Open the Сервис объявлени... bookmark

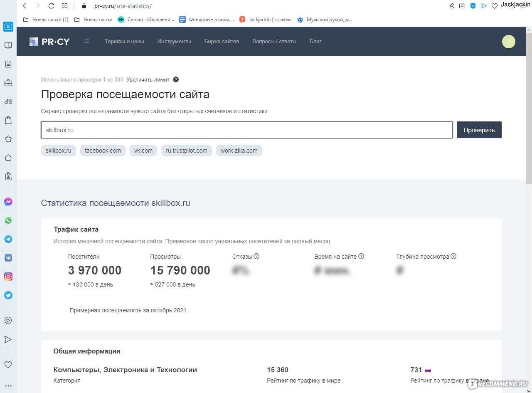[x=146, y=19]
